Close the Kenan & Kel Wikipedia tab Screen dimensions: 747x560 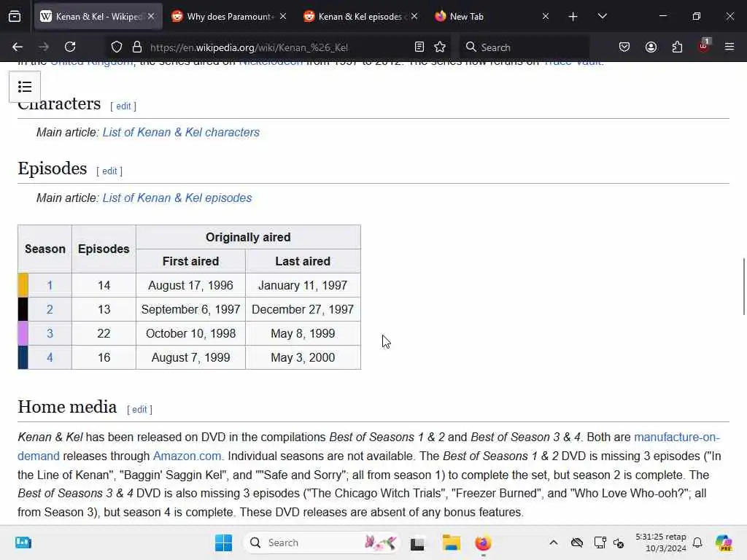[151, 16]
